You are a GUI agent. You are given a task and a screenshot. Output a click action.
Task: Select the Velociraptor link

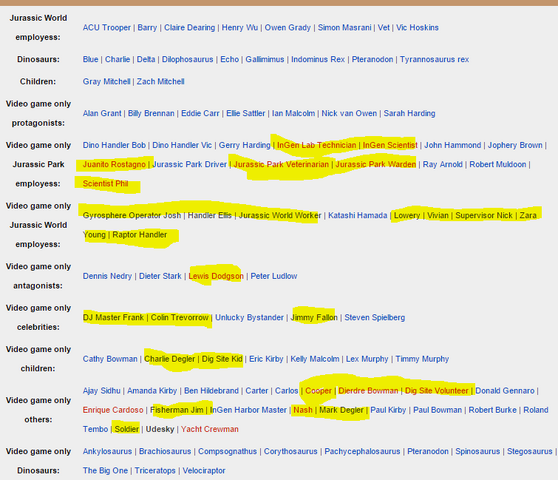pos(204,470)
